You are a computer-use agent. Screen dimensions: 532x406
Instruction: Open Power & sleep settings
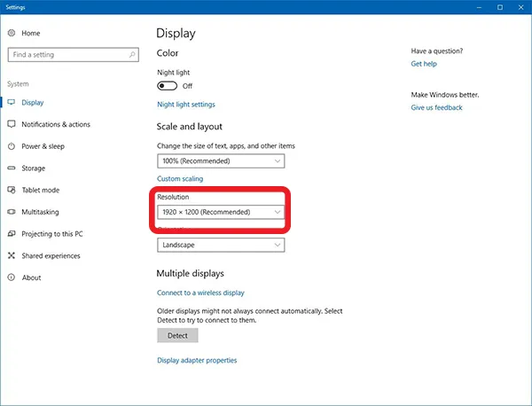click(x=43, y=146)
